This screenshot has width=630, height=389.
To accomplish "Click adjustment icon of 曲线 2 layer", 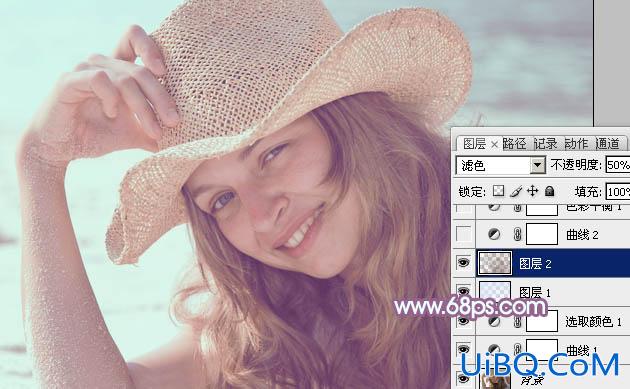I will (x=494, y=234).
